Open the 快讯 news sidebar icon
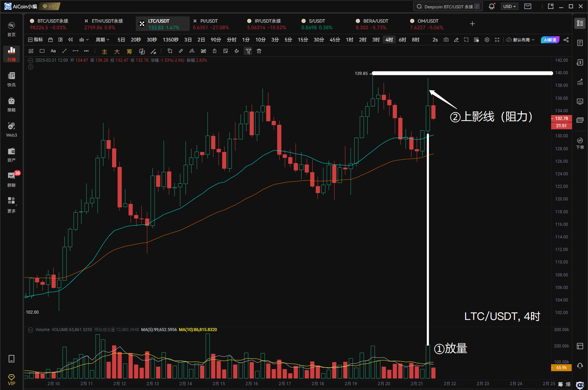The width and height of the screenshot is (588, 390). [x=11, y=79]
